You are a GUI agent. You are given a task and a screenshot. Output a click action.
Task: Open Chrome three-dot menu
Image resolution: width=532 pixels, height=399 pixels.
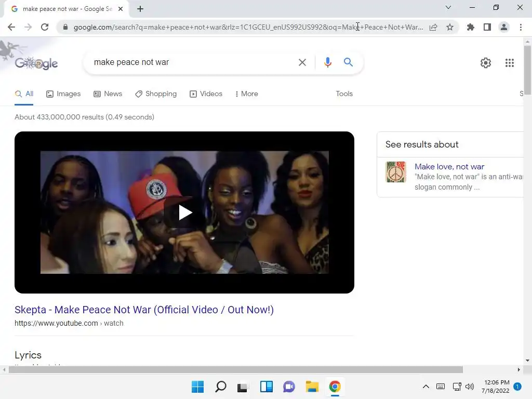521,27
